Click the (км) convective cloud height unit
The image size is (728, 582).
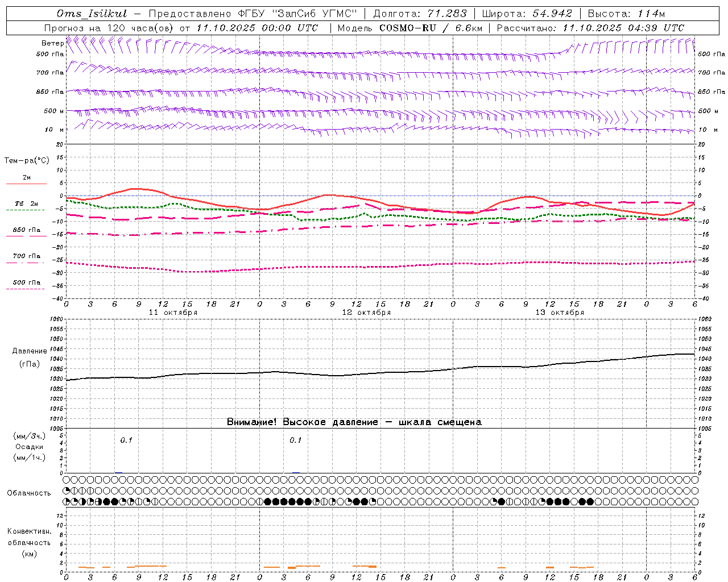pos(30,554)
